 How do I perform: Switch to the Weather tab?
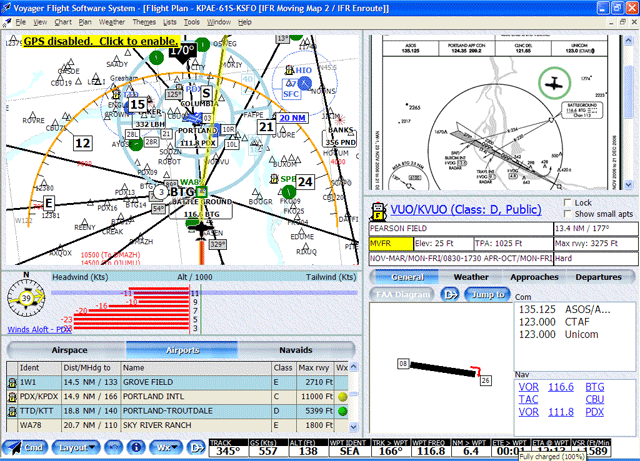471,277
